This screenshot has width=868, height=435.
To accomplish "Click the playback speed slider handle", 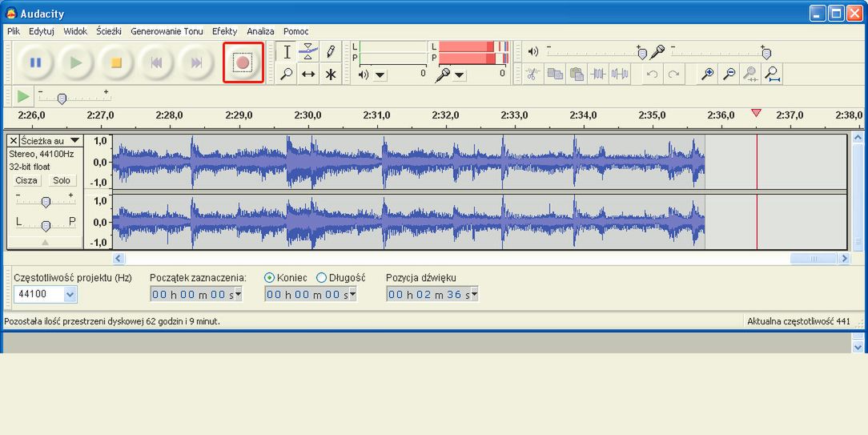I will 62,99.
